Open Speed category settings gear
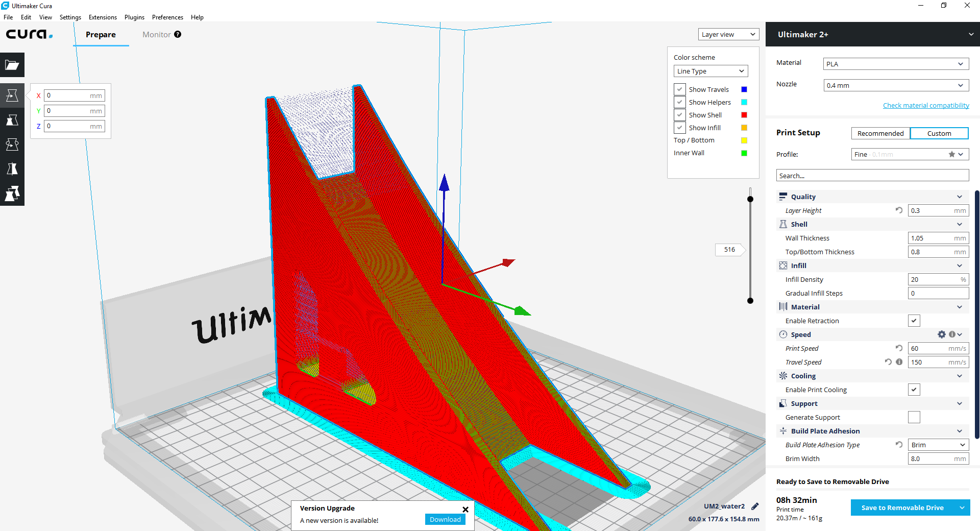 (x=942, y=334)
